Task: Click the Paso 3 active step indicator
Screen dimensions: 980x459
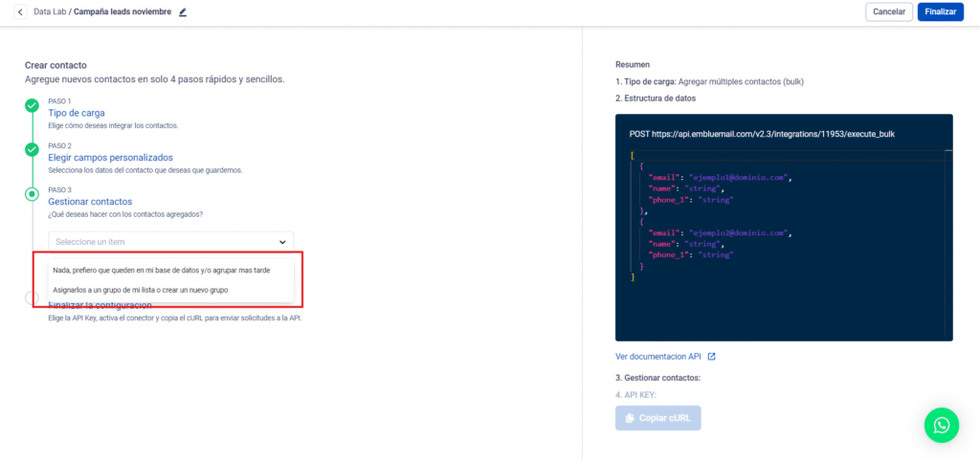Action: click(32, 194)
